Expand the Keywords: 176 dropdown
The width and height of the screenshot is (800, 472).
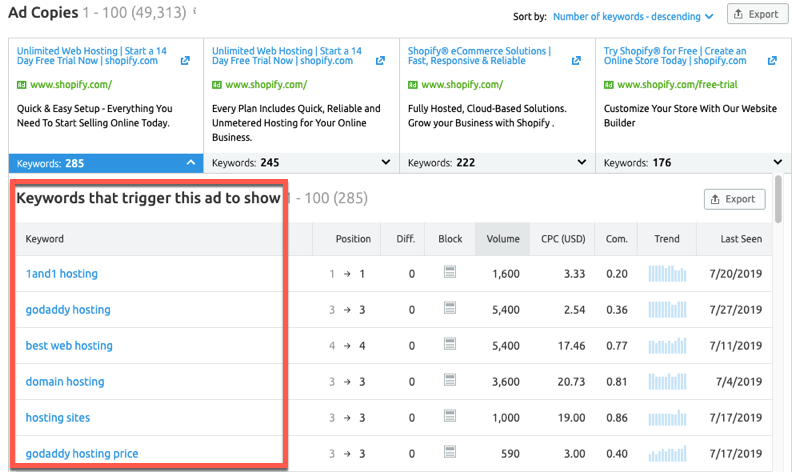tap(778, 162)
